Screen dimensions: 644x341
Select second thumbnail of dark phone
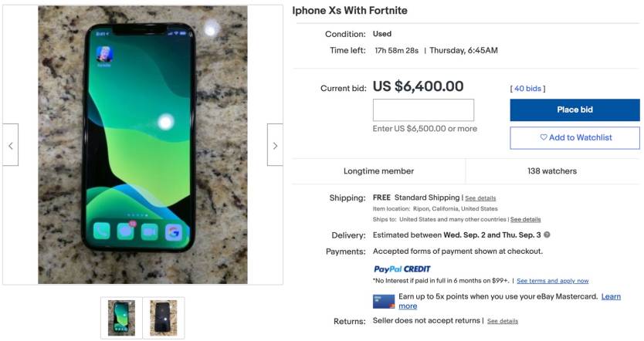(164, 318)
